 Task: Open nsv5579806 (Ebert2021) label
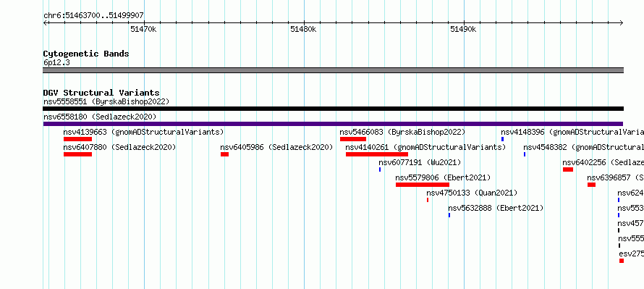click(x=443, y=177)
